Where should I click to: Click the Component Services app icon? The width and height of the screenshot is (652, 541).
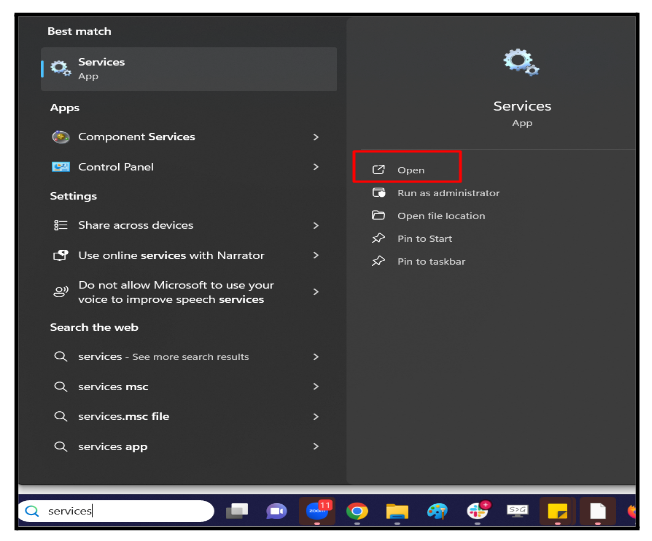61,137
